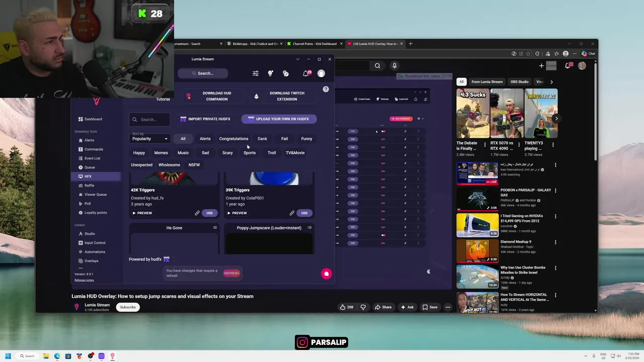Copy link of the 42K Triggers effect
Screen dimensions: 644x362
(x=197, y=213)
